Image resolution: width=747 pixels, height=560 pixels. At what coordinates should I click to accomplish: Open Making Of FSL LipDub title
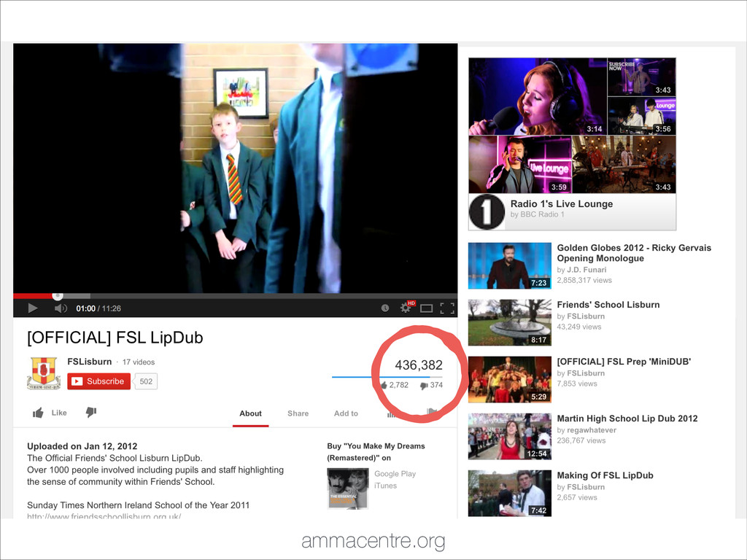coord(605,475)
